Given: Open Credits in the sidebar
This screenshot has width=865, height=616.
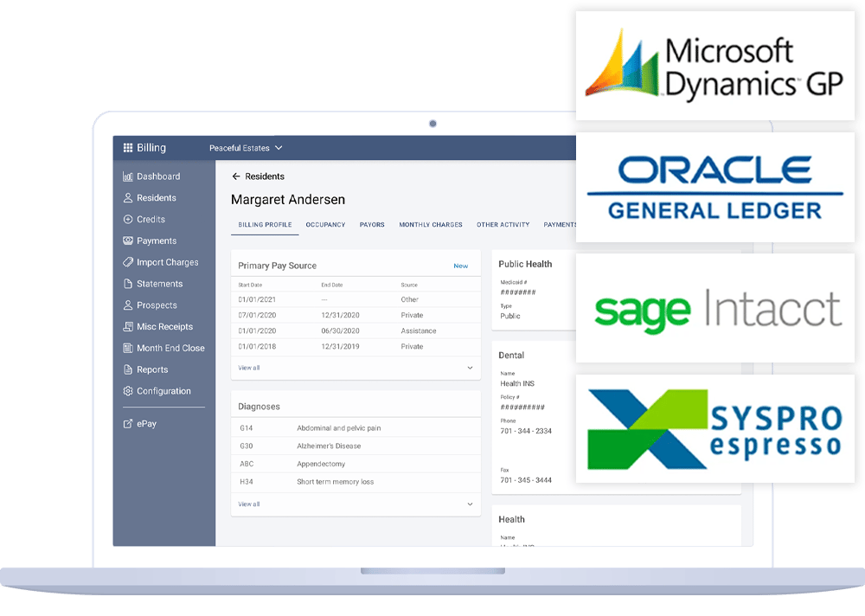Looking at the screenshot, I should [x=151, y=219].
